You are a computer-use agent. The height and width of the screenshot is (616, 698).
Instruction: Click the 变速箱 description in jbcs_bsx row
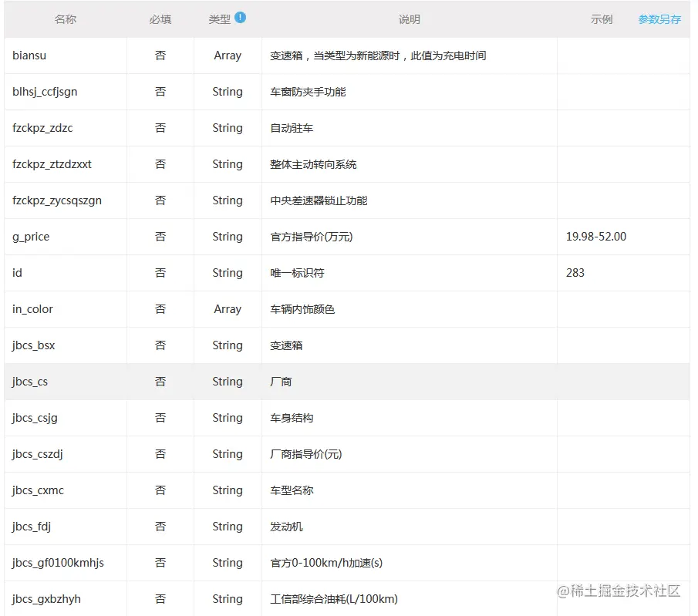tap(286, 345)
